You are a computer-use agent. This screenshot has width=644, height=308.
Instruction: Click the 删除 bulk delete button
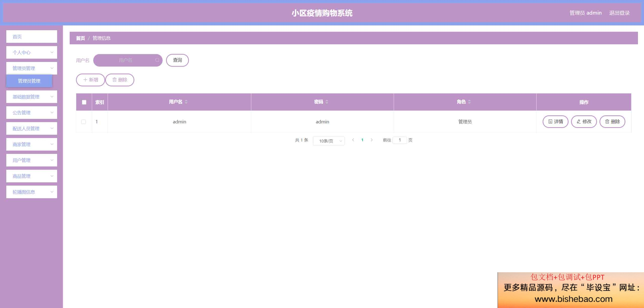(120, 80)
